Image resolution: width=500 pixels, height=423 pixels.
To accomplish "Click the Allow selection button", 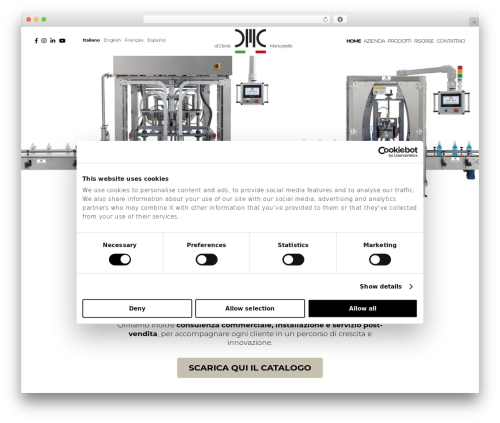I will click(x=250, y=308).
